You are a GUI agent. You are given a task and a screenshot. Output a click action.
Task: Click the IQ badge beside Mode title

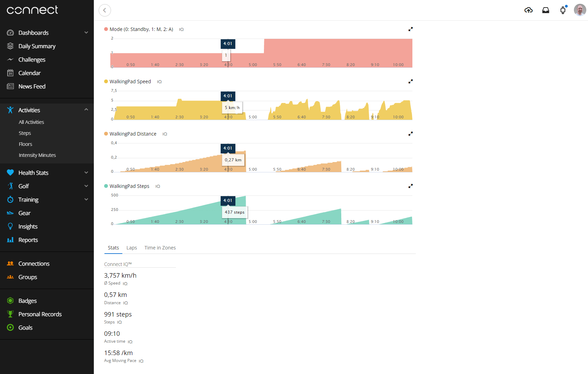coord(181,30)
